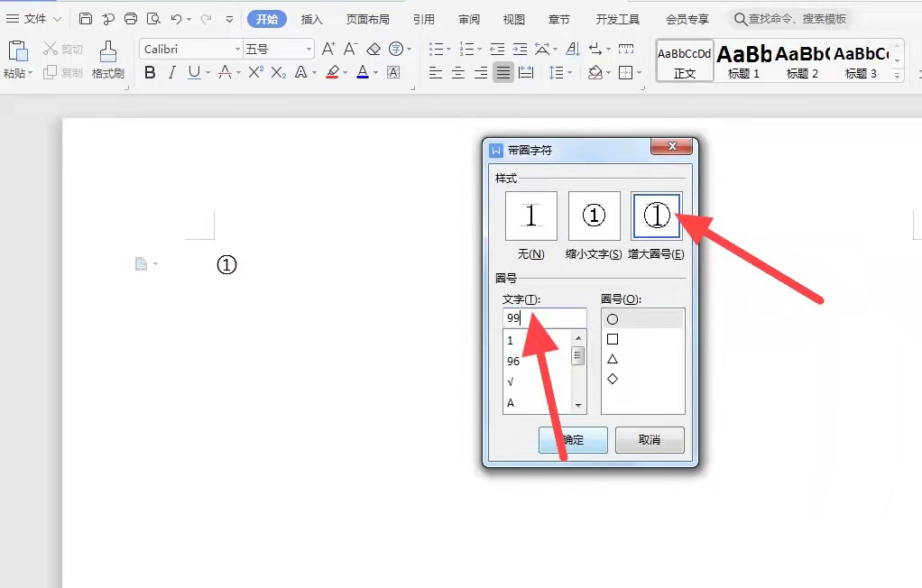
Task: Open the Calibri font name dropdown
Action: click(237, 50)
